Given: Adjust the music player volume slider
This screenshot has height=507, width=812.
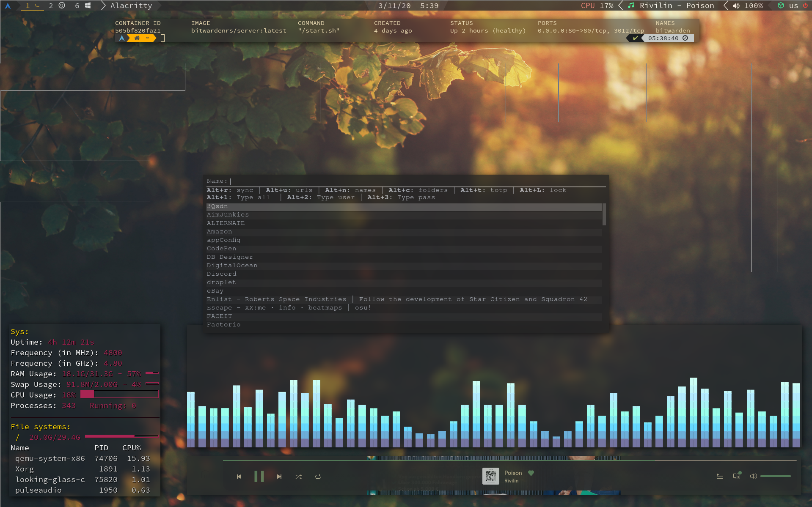Looking at the screenshot, I should (775, 476).
